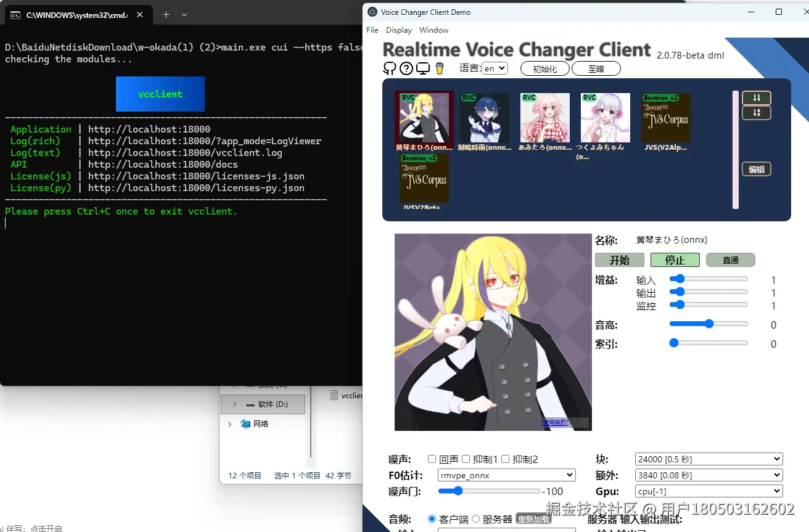Click the numeric sort order icon
Viewport: 809px width, 532px height.
coord(757,98)
